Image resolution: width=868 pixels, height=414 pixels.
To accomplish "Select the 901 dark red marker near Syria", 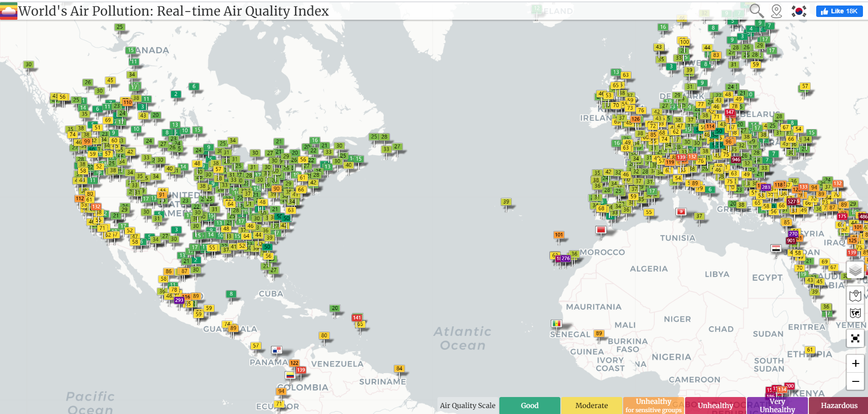I will point(791,241).
